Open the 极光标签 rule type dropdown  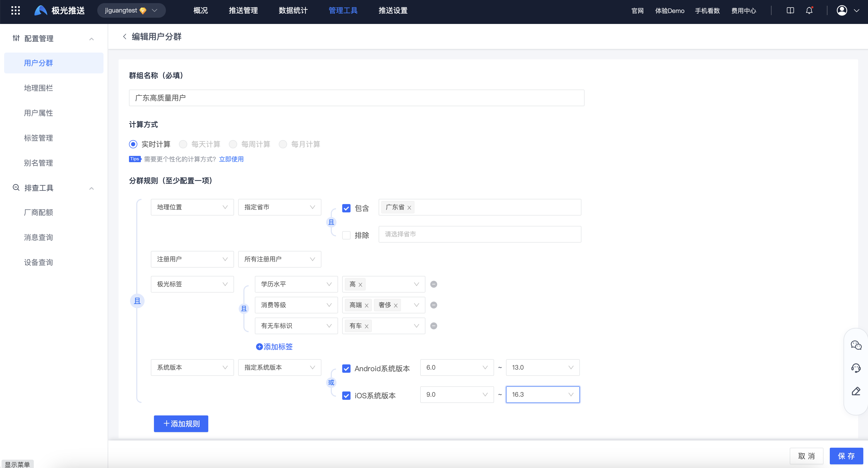point(192,284)
